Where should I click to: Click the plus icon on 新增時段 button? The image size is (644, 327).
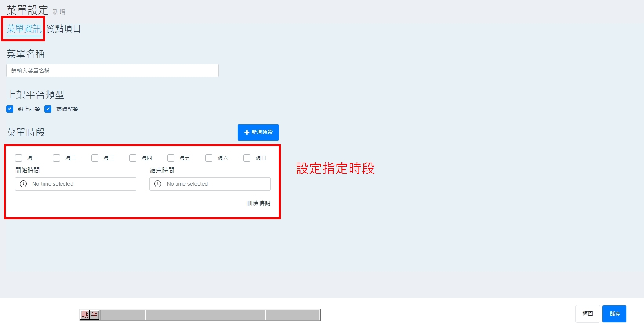point(247,133)
